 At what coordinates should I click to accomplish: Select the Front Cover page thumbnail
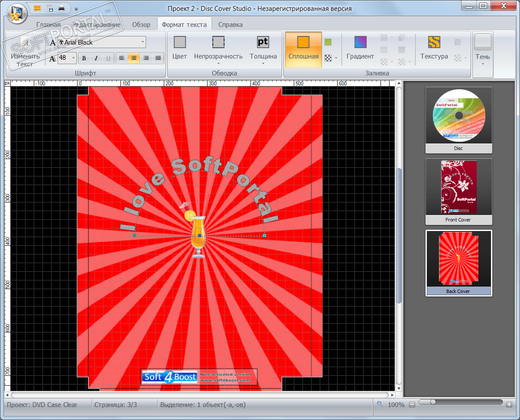pos(458,192)
